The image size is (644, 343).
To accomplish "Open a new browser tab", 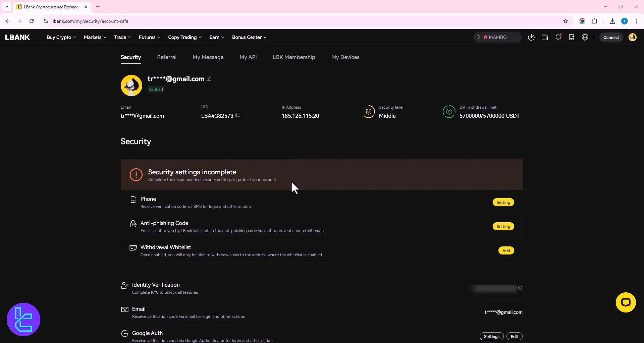I will pyautogui.click(x=98, y=7).
